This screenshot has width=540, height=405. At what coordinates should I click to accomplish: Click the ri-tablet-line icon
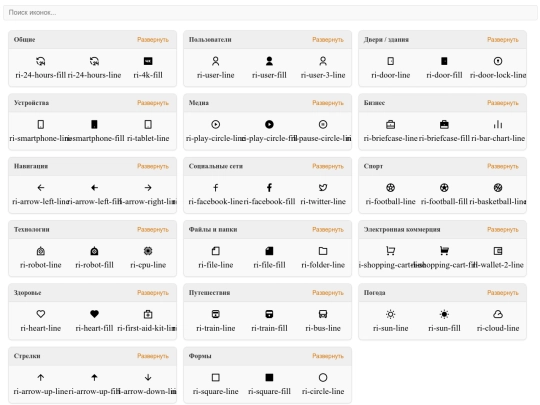148,124
